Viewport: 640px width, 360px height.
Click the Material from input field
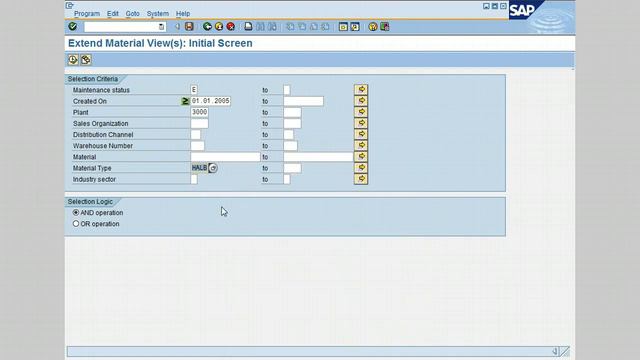click(x=225, y=157)
